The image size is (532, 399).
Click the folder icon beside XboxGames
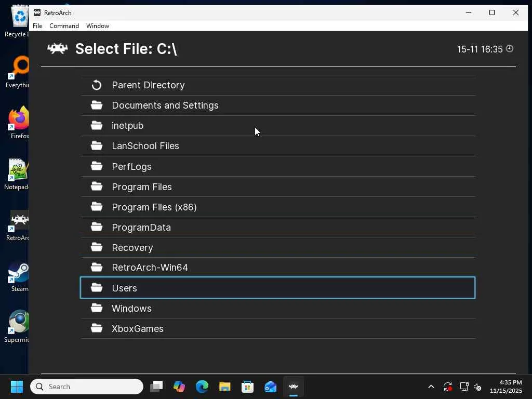[97, 328]
